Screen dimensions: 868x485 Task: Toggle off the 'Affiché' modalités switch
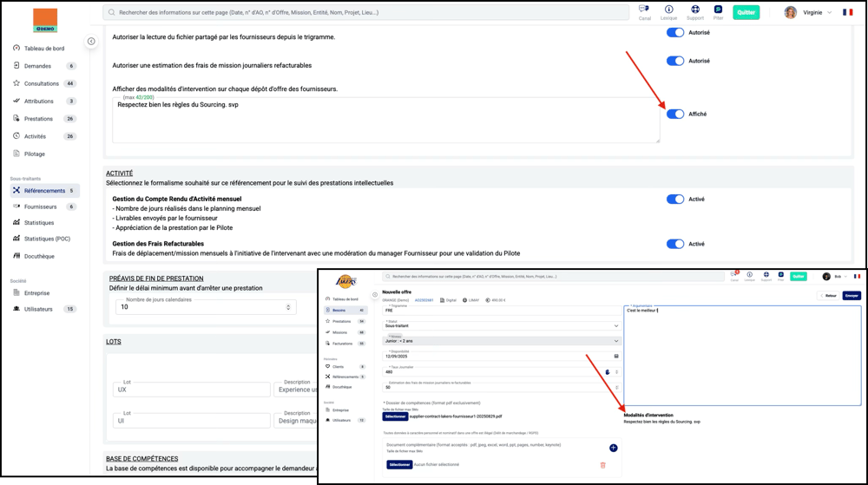point(675,114)
